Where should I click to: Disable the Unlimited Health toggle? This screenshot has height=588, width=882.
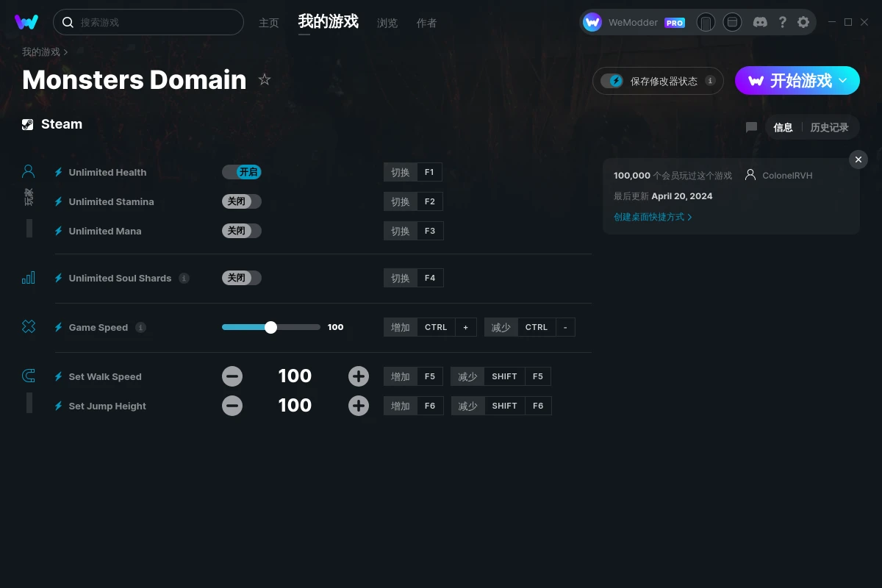[x=242, y=172]
